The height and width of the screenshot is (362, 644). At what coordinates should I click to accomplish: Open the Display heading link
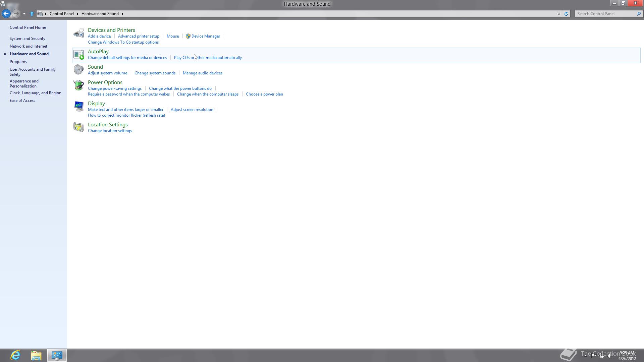tap(96, 104)
